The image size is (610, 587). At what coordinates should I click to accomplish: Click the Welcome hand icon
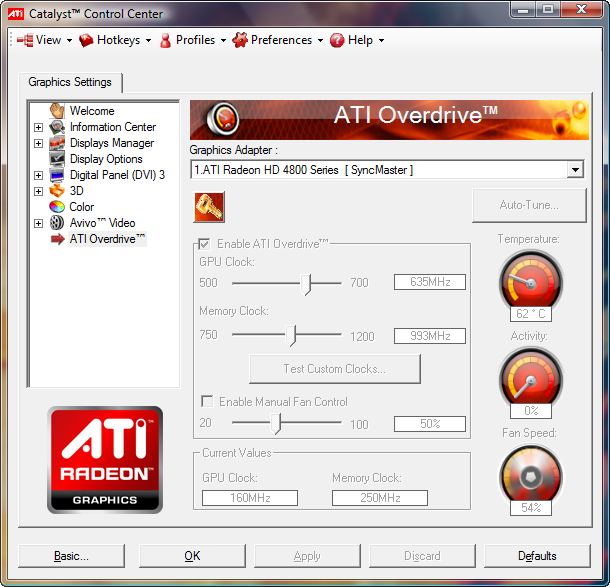(x=57, y=111)
